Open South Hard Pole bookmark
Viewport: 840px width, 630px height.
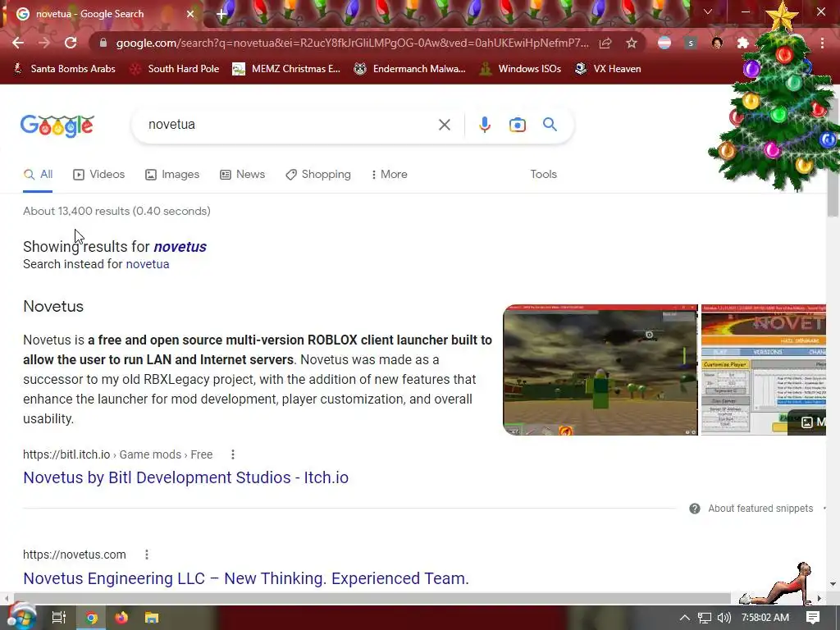[x=176, y=69]
